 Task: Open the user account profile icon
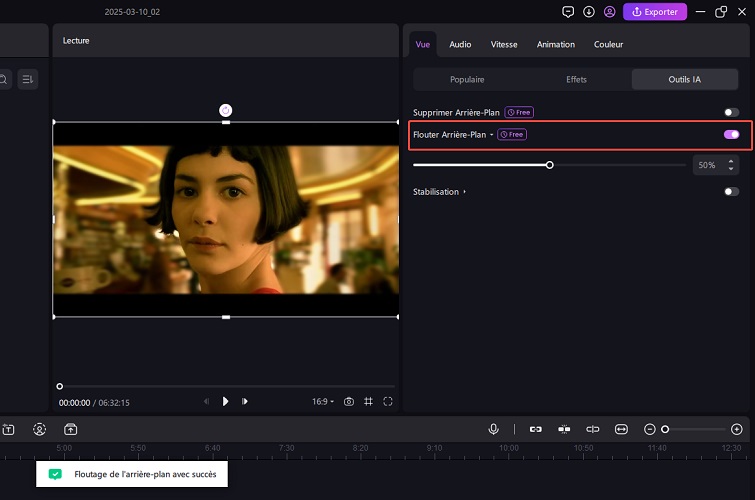pos(609,12)
